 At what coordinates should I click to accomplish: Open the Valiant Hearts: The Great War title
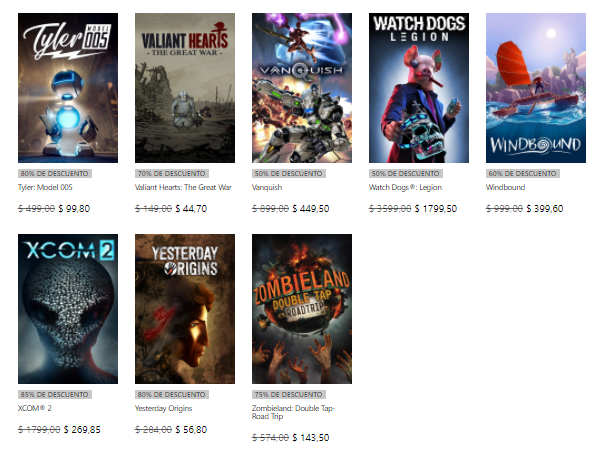coord(183,187)
